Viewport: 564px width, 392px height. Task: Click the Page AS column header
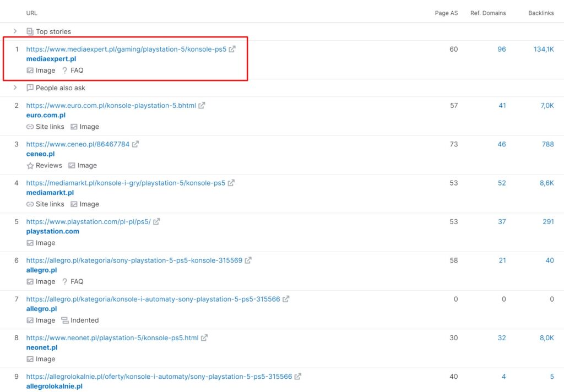(446, 13)
